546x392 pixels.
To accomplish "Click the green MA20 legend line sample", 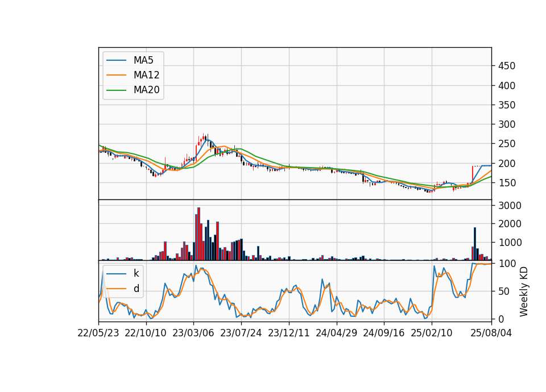I will [116, 90].
